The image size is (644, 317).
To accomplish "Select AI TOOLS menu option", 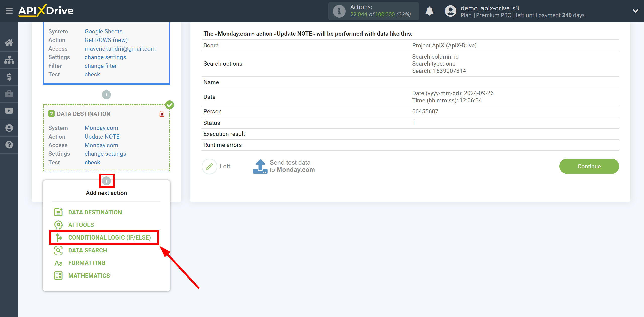I will point(81,225).
